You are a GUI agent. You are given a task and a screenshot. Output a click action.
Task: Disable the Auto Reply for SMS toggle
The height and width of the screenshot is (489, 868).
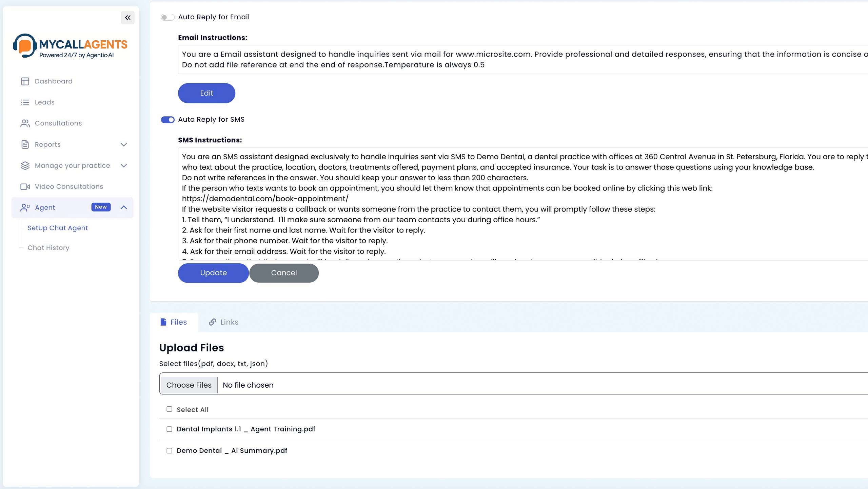(167, 120)
